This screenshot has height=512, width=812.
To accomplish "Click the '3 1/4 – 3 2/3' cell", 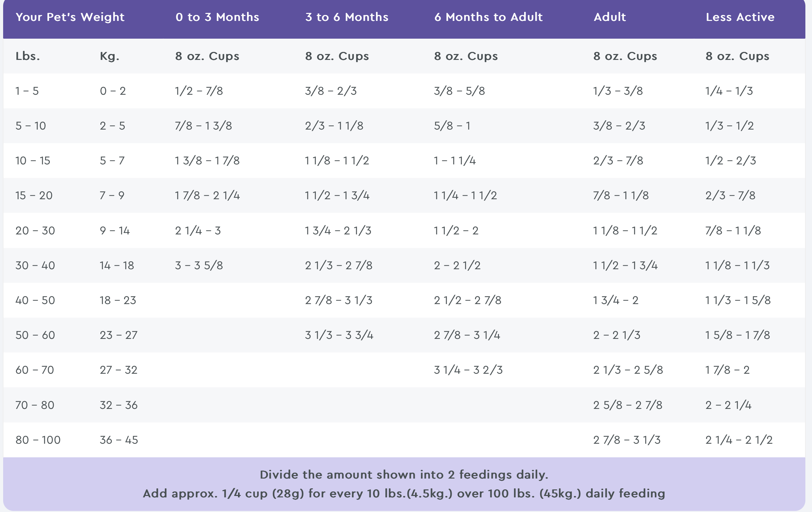I will (468, 370).
